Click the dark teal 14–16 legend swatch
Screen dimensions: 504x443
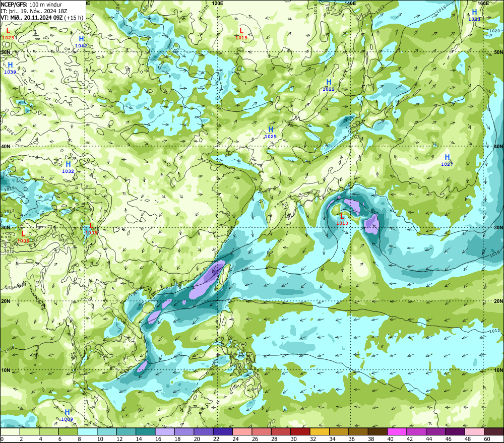tap(146, 431)
